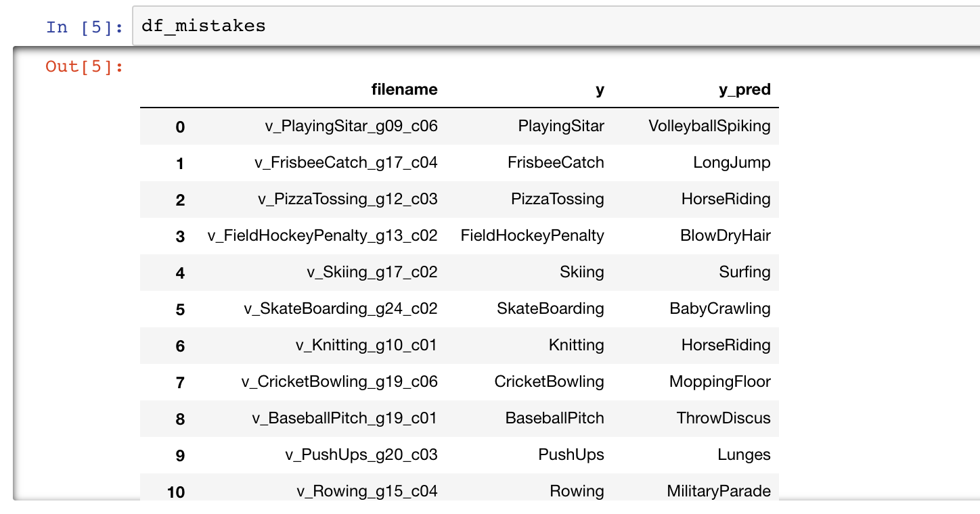
Task: Click the df_mistakes code input cell
Action: pos(556,26)
